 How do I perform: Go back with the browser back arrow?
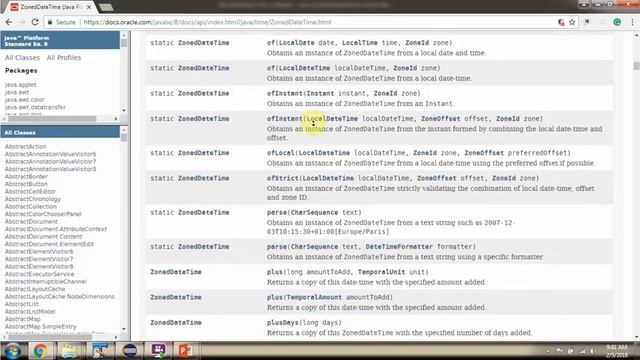coord(9,22)
